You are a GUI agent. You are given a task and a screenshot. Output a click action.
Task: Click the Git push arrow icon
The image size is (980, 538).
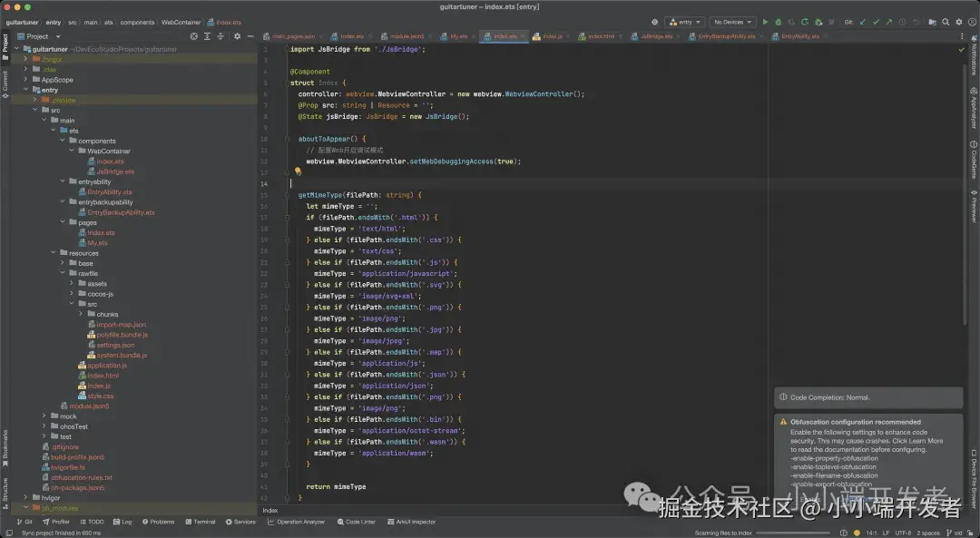coord(888,22)
